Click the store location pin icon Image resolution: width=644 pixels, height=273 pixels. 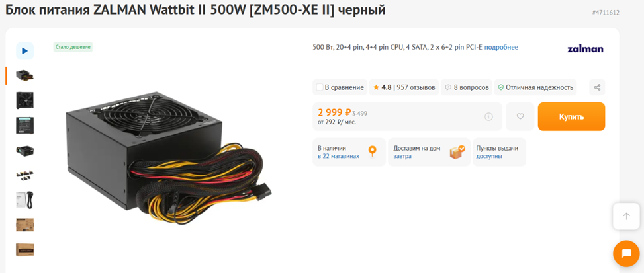tap(372, 151)
